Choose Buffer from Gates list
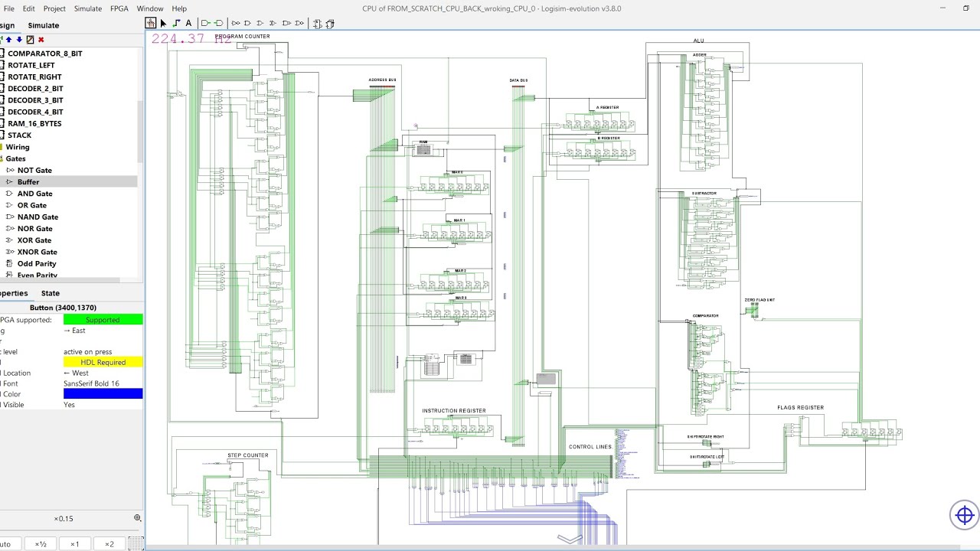 28,182
